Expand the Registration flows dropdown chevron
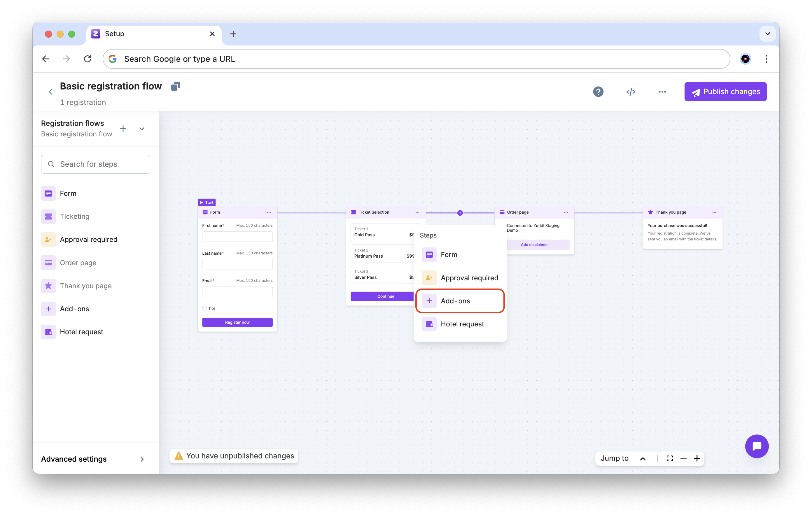The image size is (812, 517). point(142,129)
